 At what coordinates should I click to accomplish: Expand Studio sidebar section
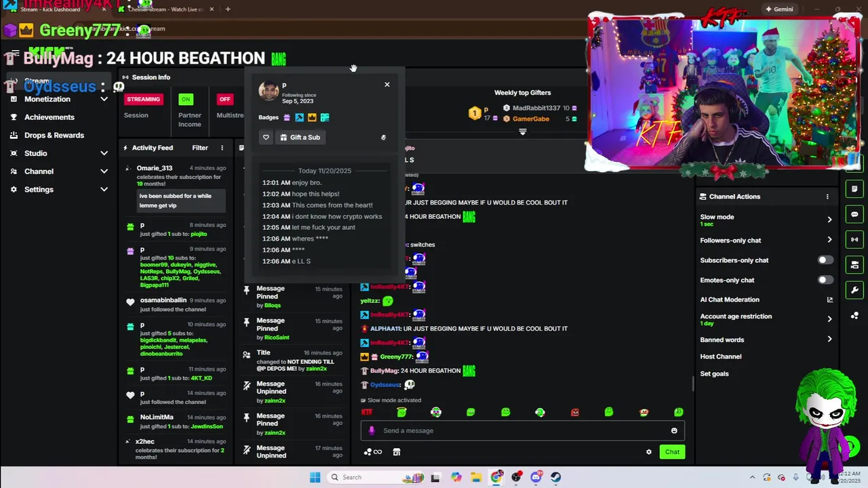(x=104, y=154)
